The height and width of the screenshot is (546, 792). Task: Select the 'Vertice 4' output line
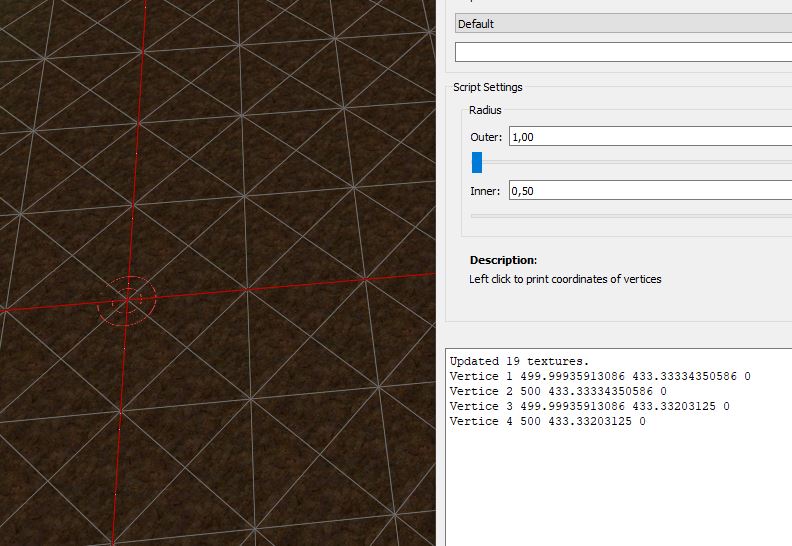coord(548,421)
